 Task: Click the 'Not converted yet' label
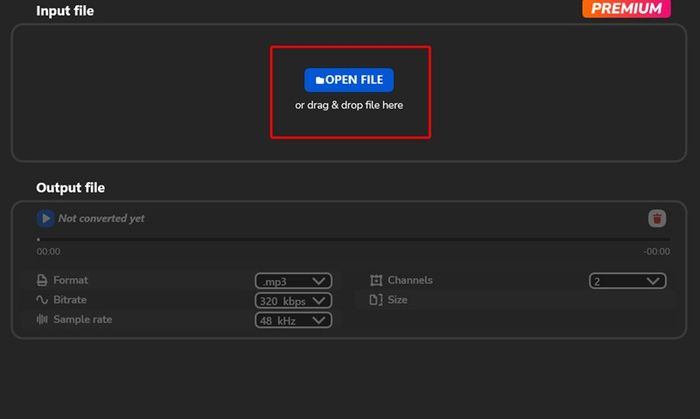pyautogui.click(x=101, y=219)
